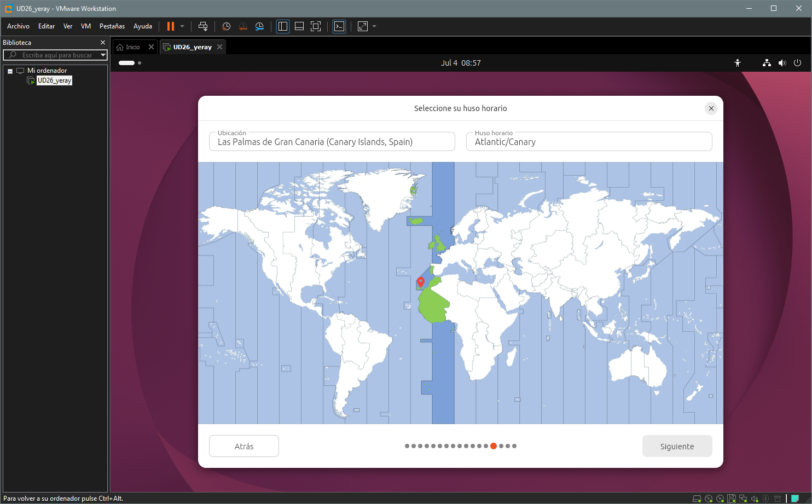The width and height of the screenshot is (812, 504).
Task: Close the timezone installer dialog
Action: pos(711,108)
